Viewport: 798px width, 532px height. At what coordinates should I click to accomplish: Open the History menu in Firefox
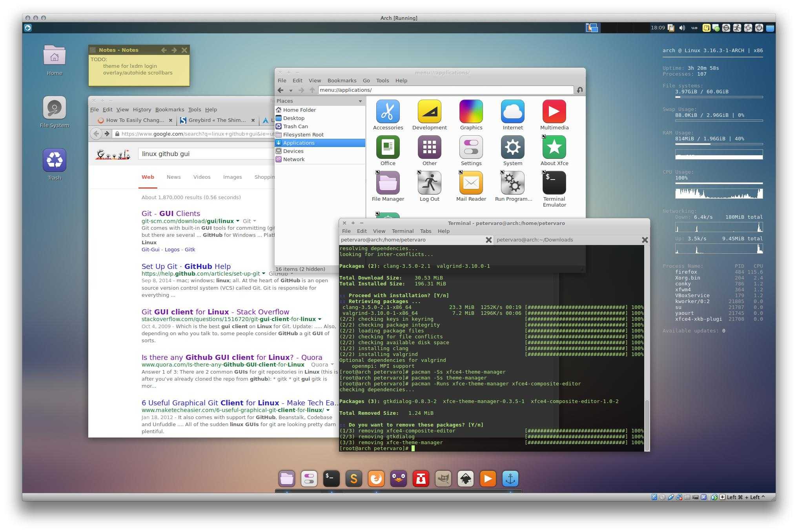pyautogui.click(x=142, y=110)
